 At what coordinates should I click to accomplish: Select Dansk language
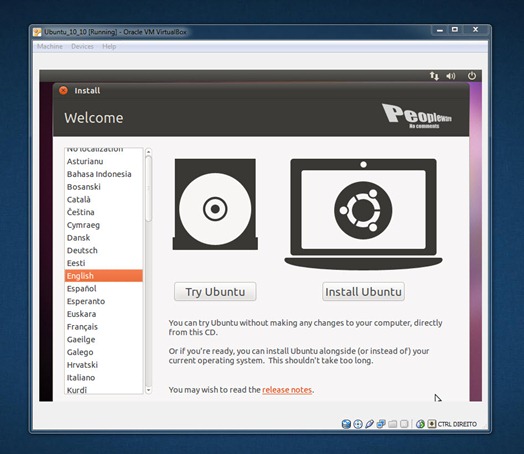coord(104,238)
